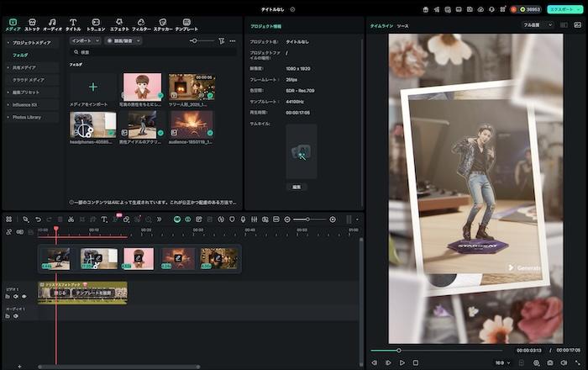Click the メディアをインポート plus tile
The width and height of the screenshot is (588, 370).
92,87
